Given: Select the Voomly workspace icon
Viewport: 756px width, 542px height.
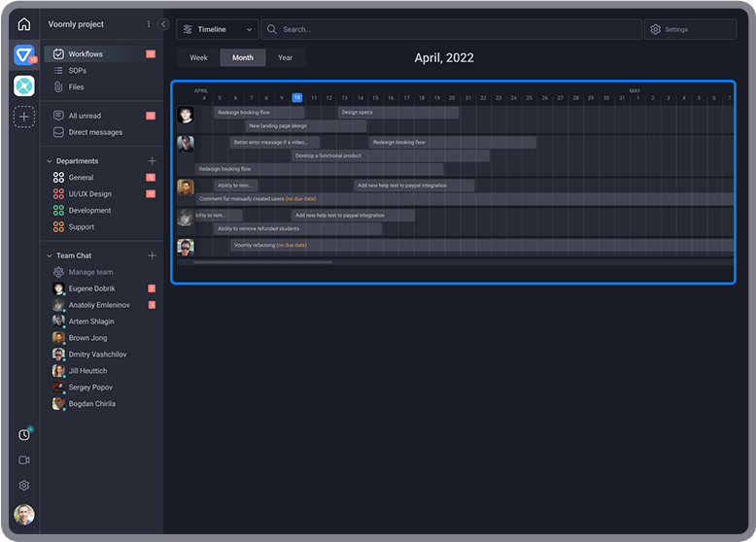Looking at the screenshot, I should (24, 54).
